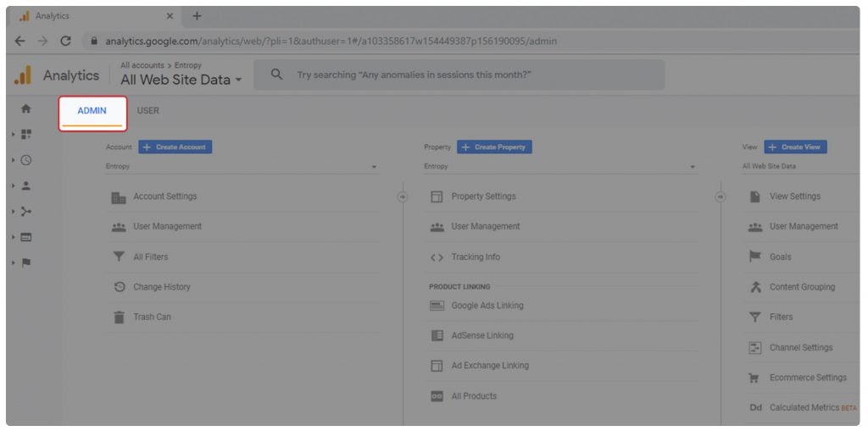Click the All accounts > Entropy breadcrumb

tap(161, 65)
